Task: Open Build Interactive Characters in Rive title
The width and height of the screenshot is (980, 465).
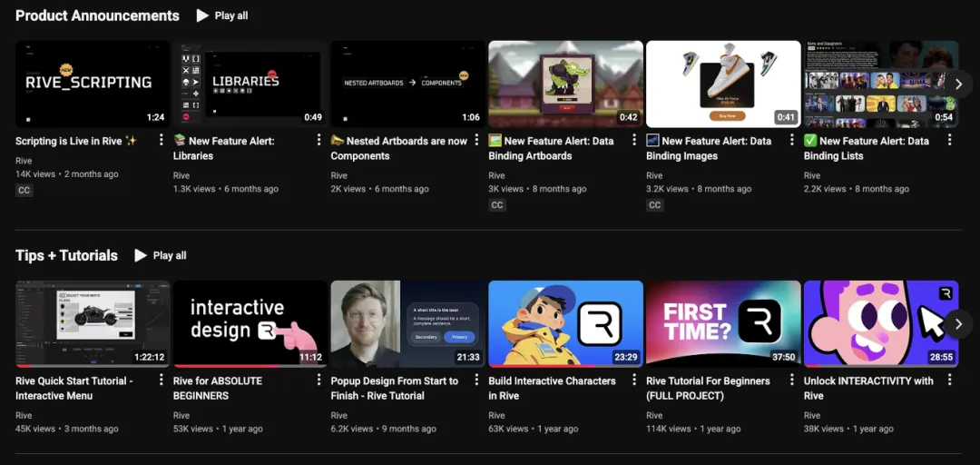Action: pyautogui.click(x=552, y=388)
